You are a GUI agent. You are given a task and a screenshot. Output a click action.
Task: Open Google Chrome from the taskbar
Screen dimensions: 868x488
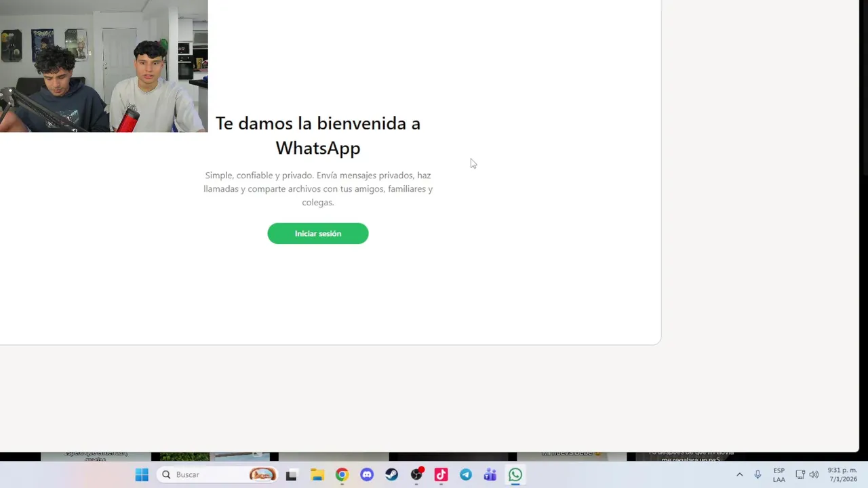click(x=342, y=474)
